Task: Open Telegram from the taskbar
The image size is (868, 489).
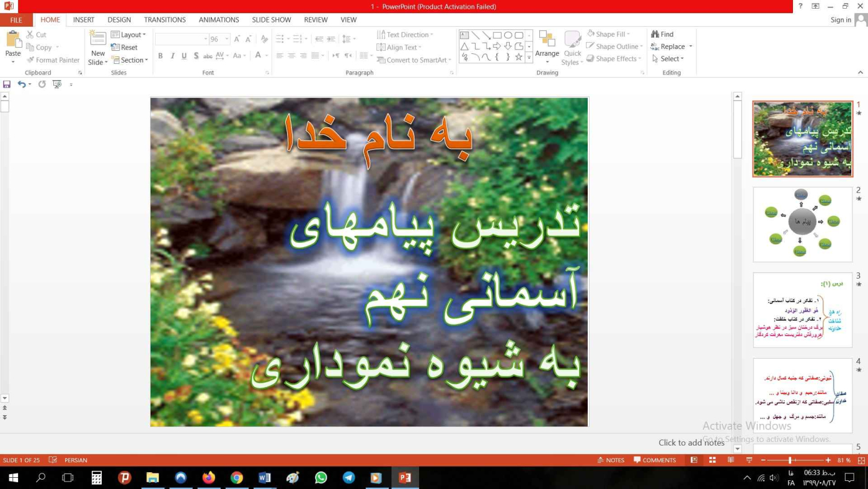Action: pyautogui.click(x=348, y=478)
